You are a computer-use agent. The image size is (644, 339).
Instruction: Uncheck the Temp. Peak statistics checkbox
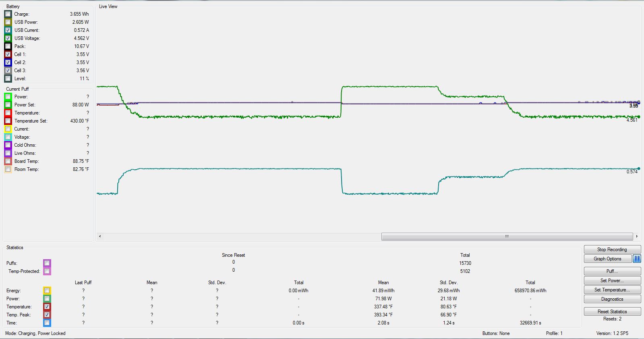coord(47,315)
